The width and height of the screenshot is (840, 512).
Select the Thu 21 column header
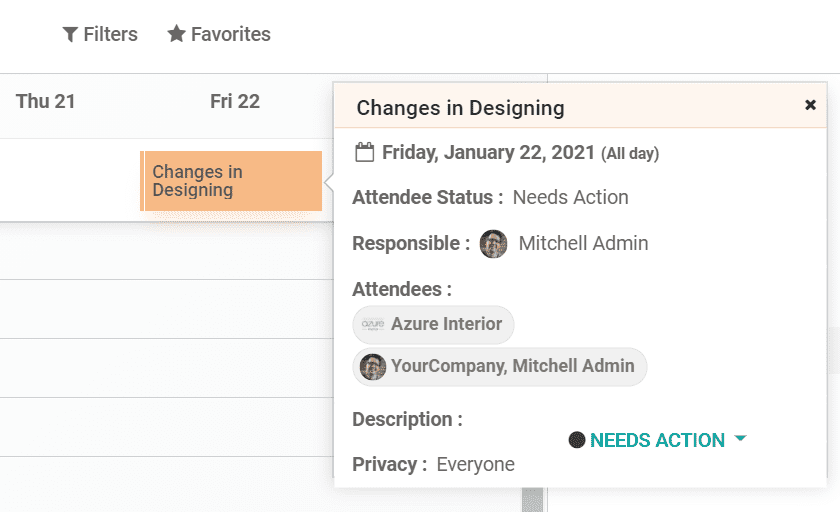[x=46, y=101]
